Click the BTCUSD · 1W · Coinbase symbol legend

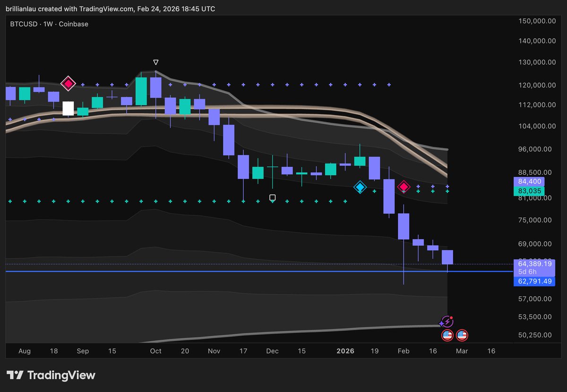tap(49, 24)
